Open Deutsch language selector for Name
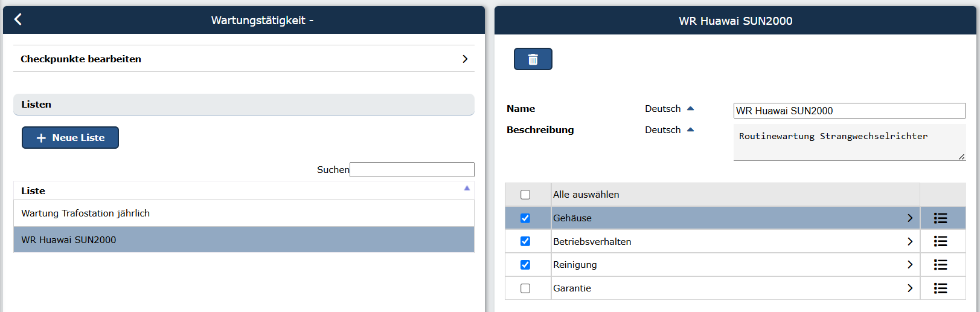Screen dimensions: 980x312 [x=669, y=109]
